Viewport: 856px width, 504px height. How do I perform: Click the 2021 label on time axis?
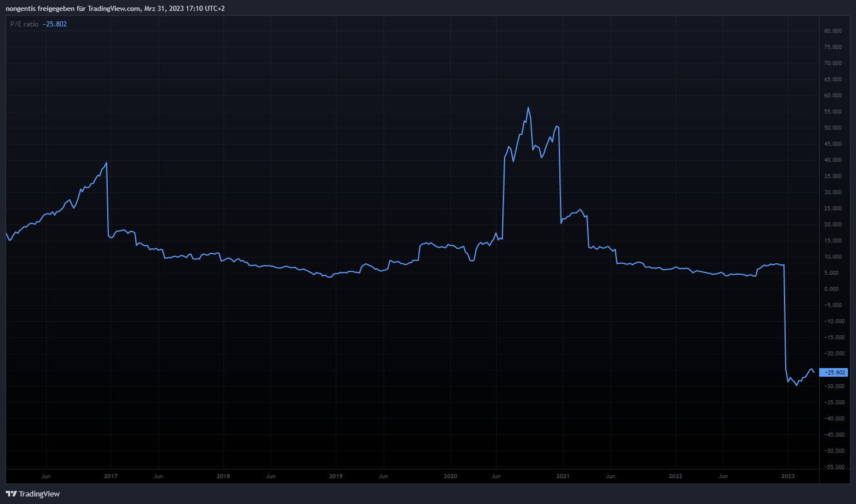click(x=563, y=476)
